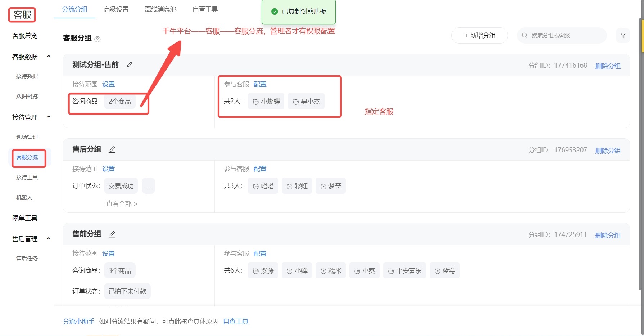Click the 分流小助手 link
This screenshot has height=336, width=644.
[x=78, y=322]
